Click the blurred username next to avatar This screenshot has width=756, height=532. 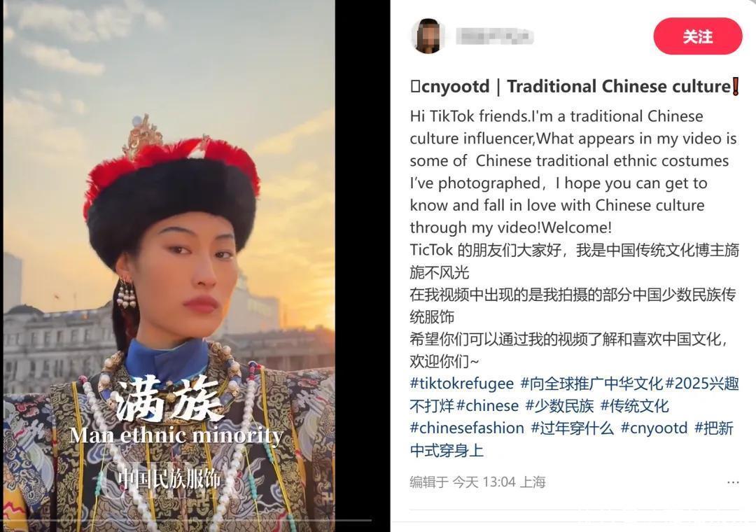(x=494, y=36)
